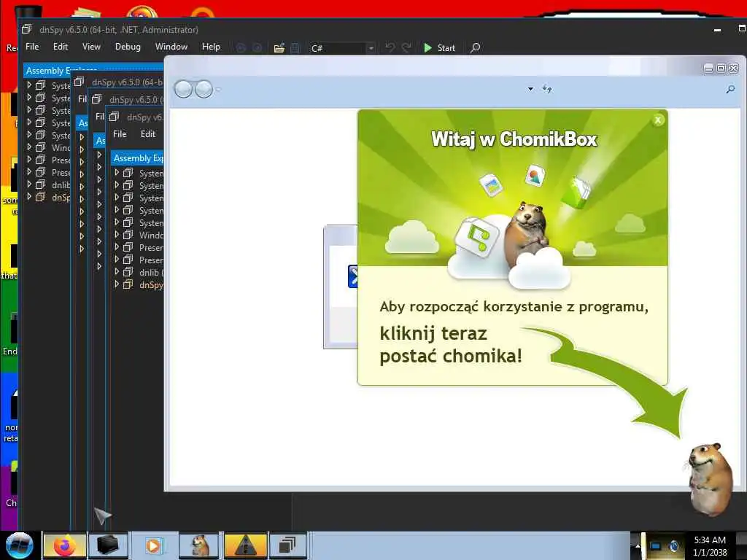Open the File menu in main dnSpy

tap(32, 47)
